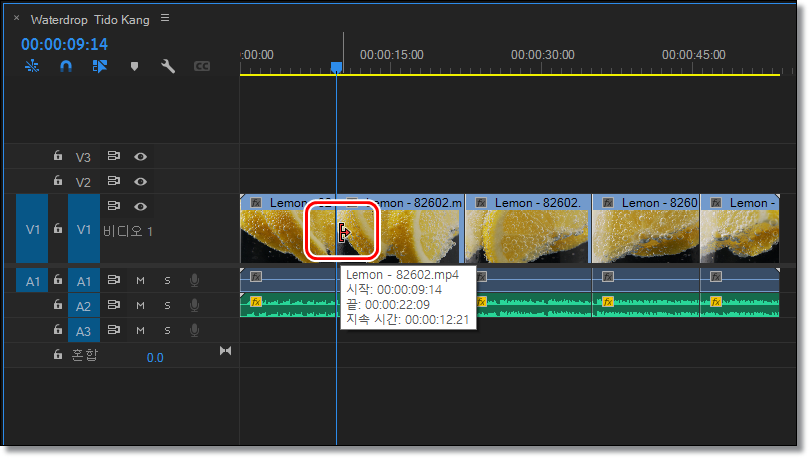
Task: Click the ruler at 00:00:30:00
Action: (542, 55)
